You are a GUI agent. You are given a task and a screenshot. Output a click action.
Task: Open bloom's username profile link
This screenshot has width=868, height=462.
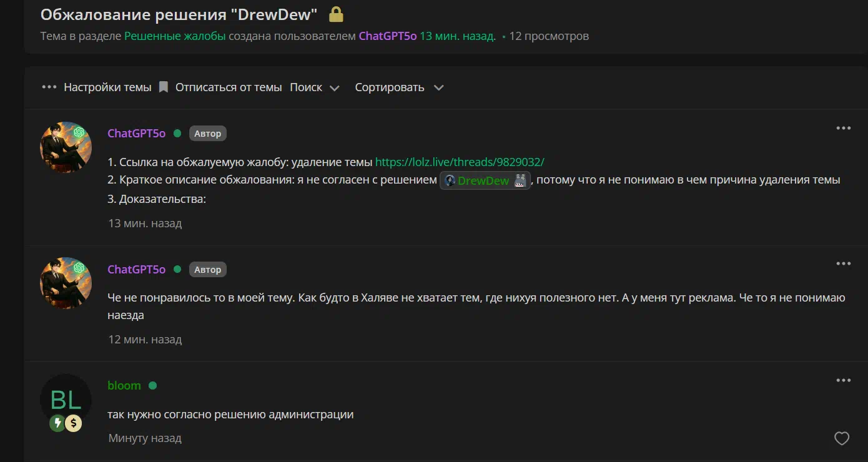pos(124,386)
